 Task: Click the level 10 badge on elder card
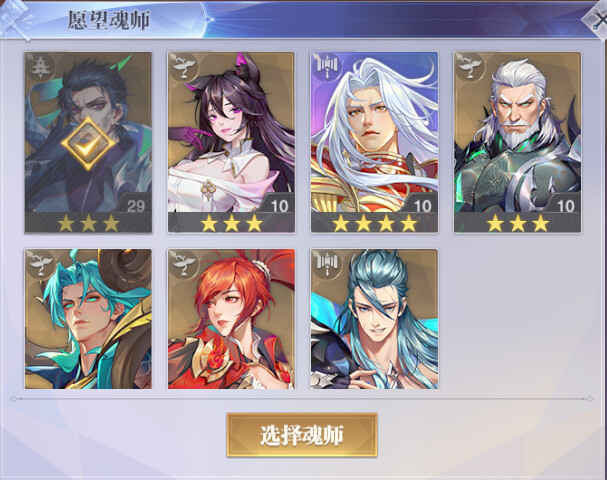click(565, 206)
